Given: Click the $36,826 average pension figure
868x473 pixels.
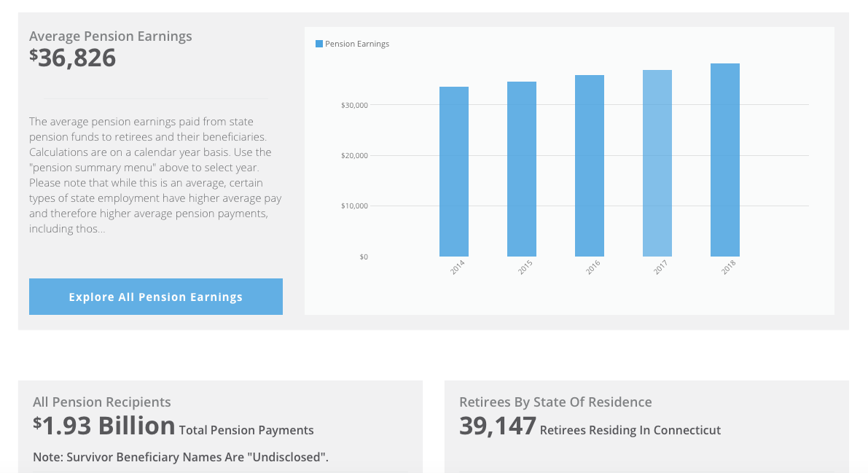Looking at the screenshot, I should click(72, 58).
